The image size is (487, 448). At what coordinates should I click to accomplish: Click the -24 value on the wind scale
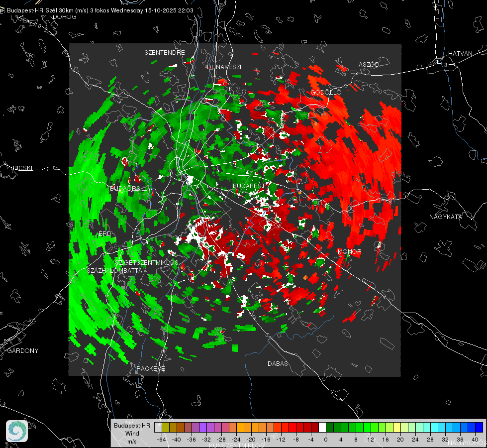tap(236, 440)
